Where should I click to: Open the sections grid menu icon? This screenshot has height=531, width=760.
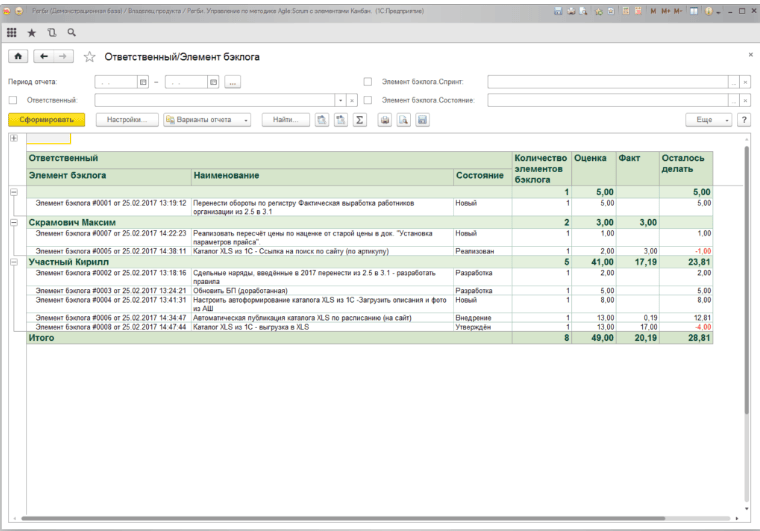(12, 32)
